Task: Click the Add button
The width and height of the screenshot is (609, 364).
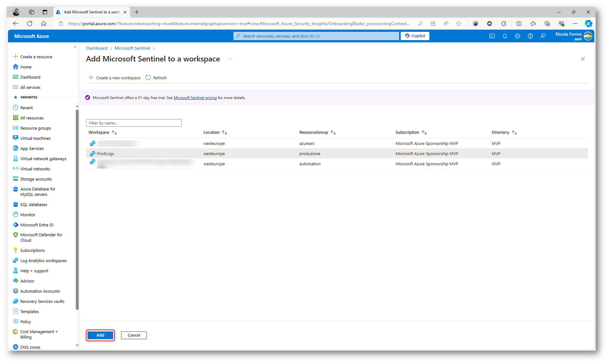Action: coord(100,335)
